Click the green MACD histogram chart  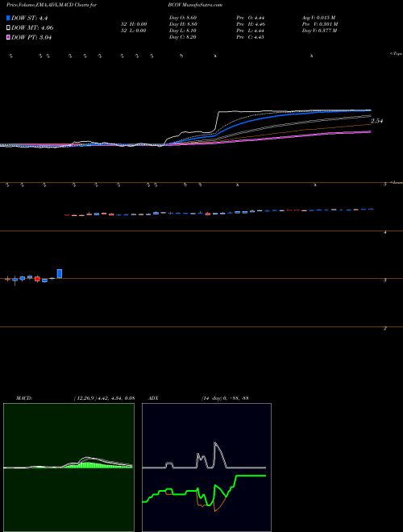(69, 468)
